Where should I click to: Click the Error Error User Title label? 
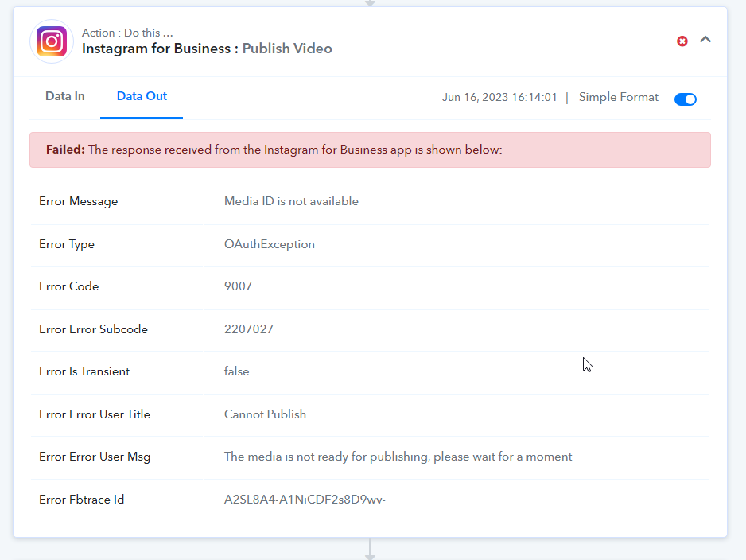95,414
